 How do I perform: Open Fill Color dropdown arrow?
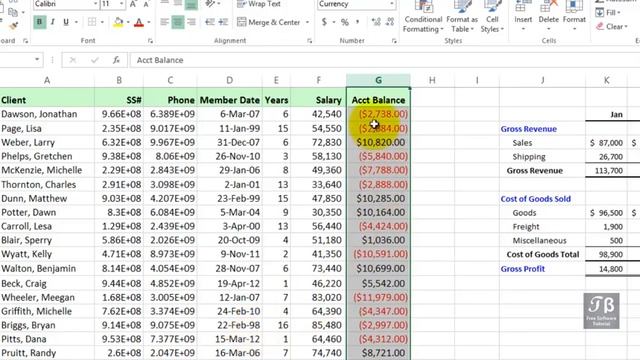pyautogui.click(x=128, y=22)
